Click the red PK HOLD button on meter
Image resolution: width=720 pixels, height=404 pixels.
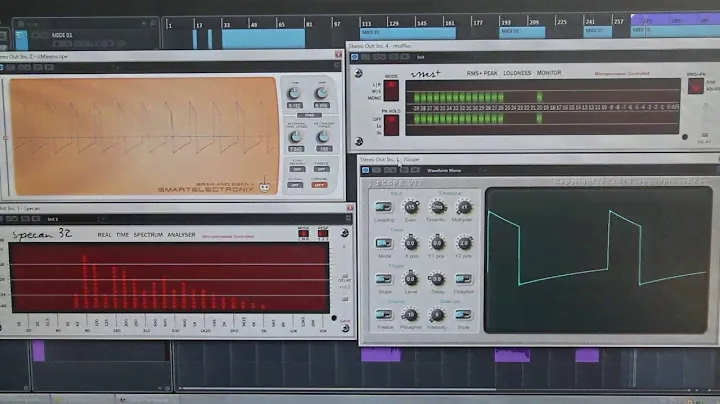[x=392, y=122]
